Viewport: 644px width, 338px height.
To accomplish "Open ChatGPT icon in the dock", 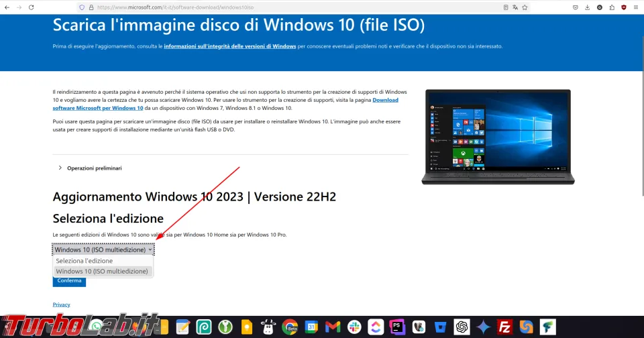I will click(462, 327).
